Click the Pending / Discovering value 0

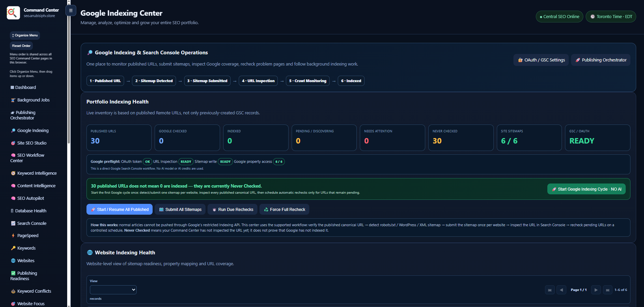click(x=298, y=141)
